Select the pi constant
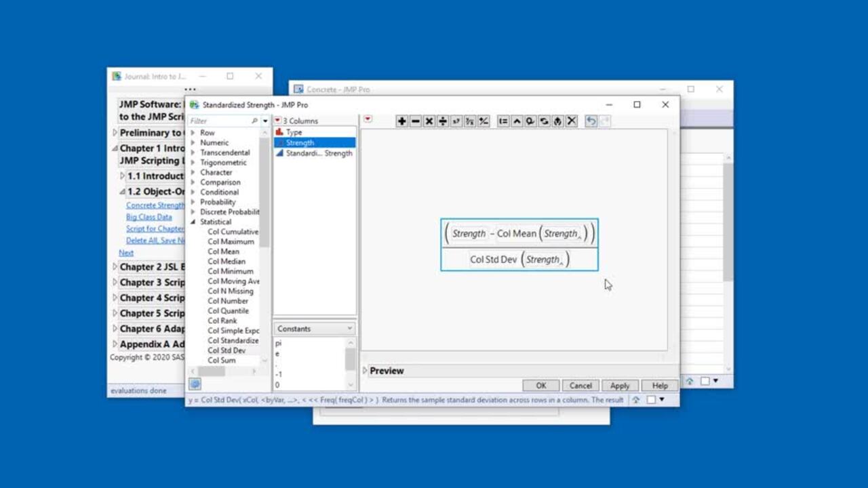868x488 pixels. point(278,344)
